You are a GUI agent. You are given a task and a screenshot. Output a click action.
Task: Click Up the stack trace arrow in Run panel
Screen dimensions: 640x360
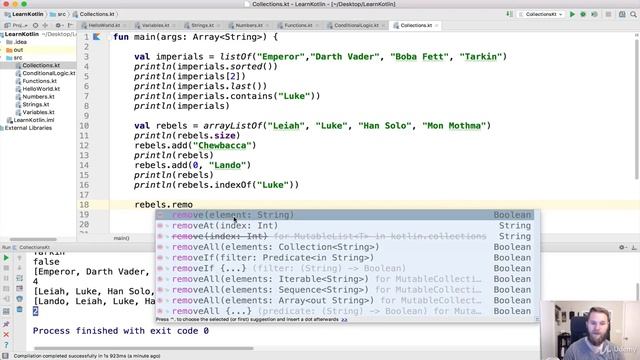[20, 258]
